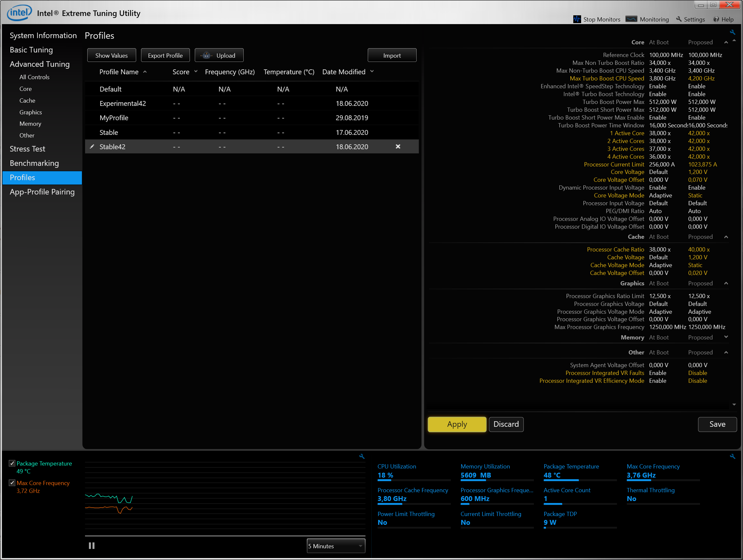This screenshot has width=743, height=560.
Task: Open the 5 Minutes time range dropdown
Action: tap(336, 546)
